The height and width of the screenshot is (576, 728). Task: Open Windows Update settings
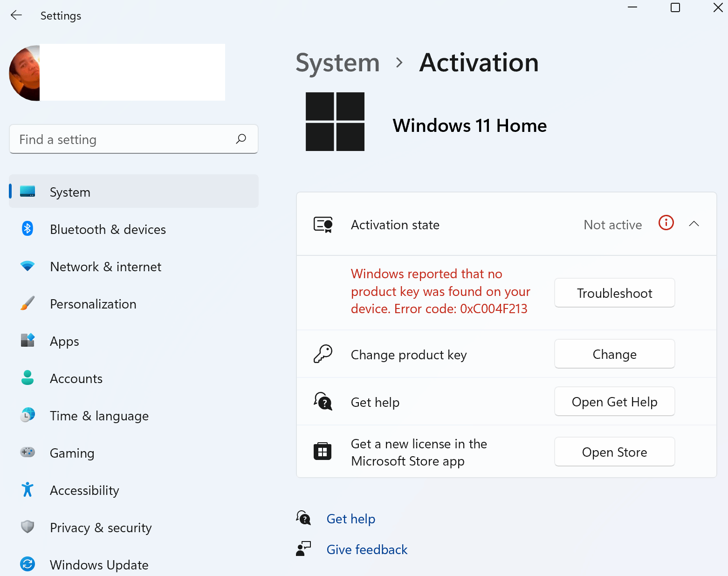[x=134, y=564]
